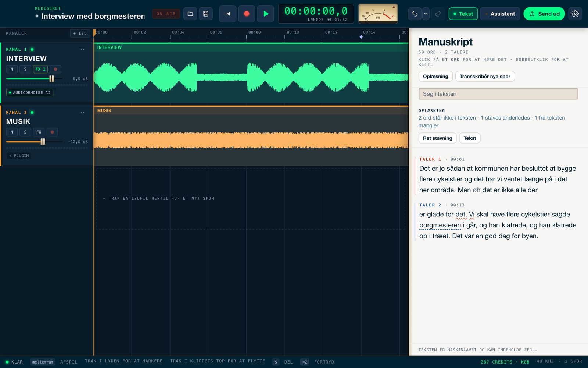Jump back to start of timeline
Image resolution: width=588 pixels, height=368 pixels.
[228, 14]
